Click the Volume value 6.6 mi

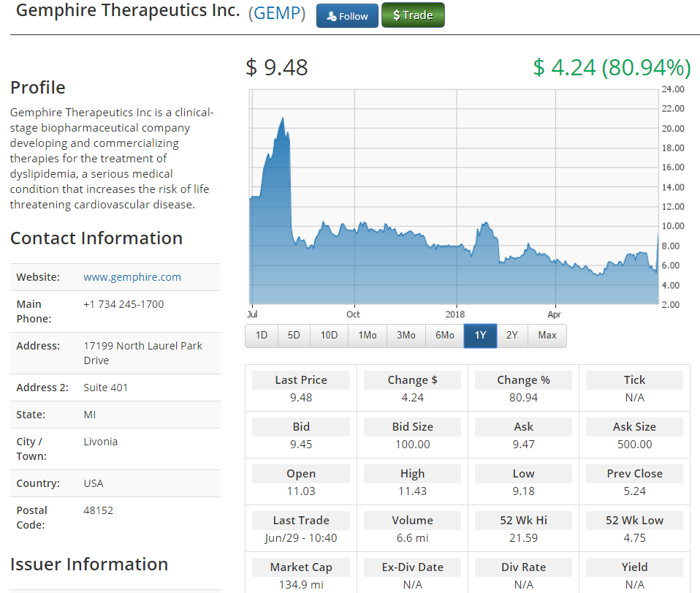[413, 538]
